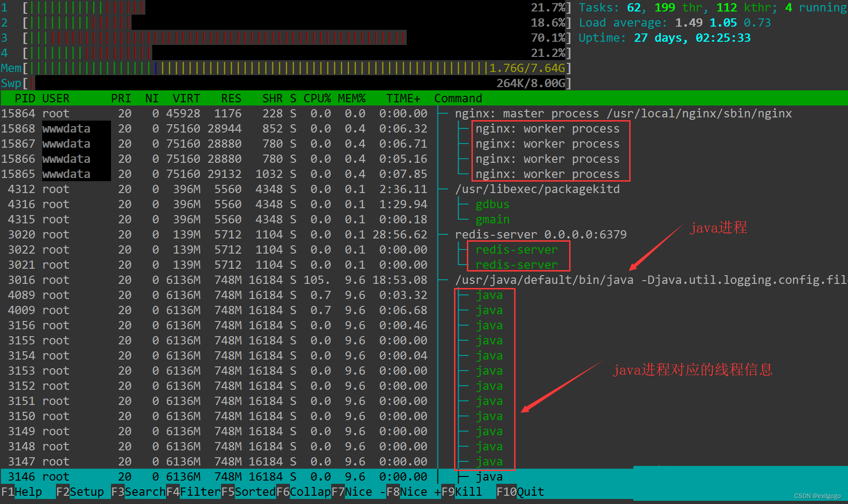Select redis-server 0.0.0.0:6379 process
The image size is (848, 504).
[x=424, y=234]
